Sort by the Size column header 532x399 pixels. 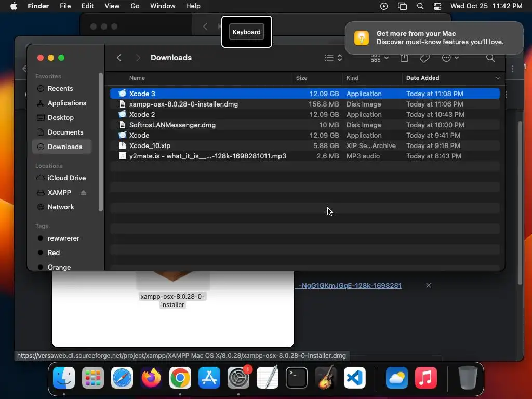[x=301, y=78]
